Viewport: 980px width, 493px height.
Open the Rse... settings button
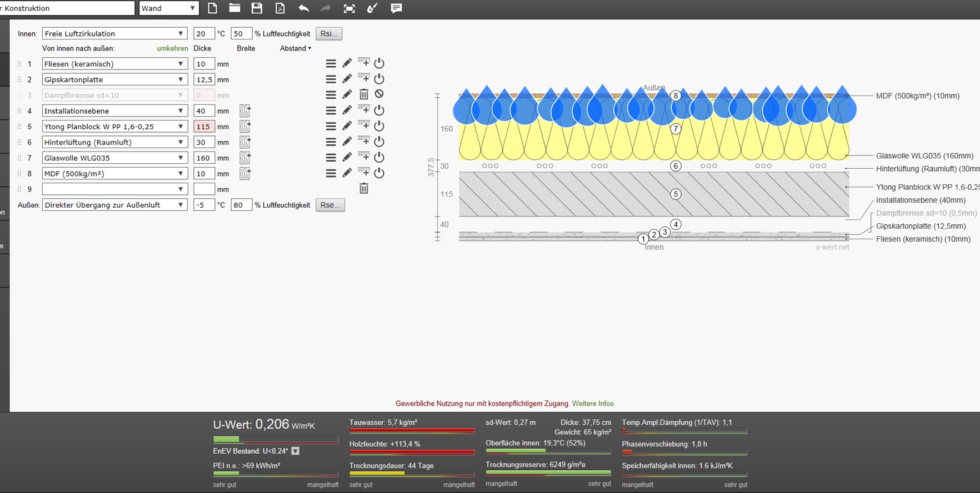(330, 205)
